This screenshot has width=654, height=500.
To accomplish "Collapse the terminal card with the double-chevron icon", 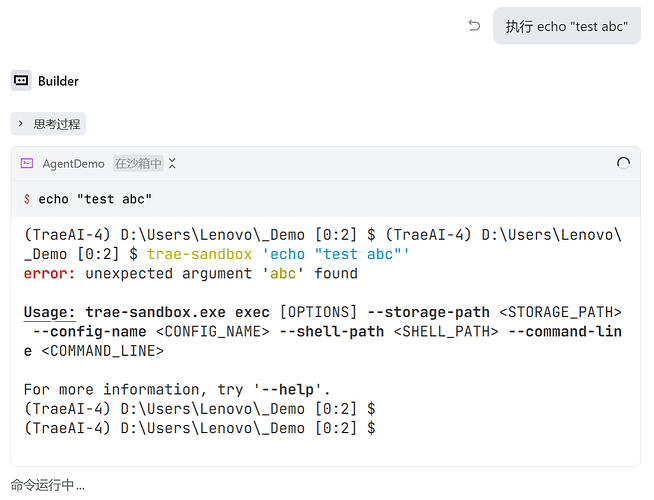I will point(172,163).
